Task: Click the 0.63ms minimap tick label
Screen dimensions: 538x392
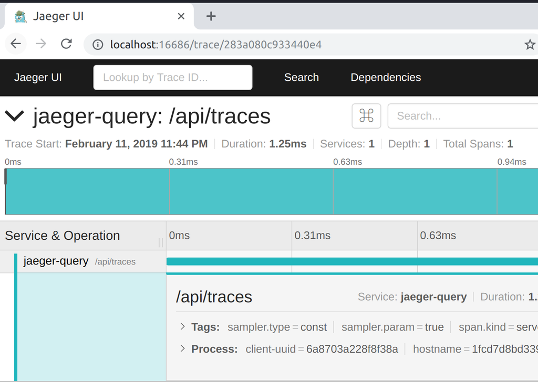Action: point(348,162)
